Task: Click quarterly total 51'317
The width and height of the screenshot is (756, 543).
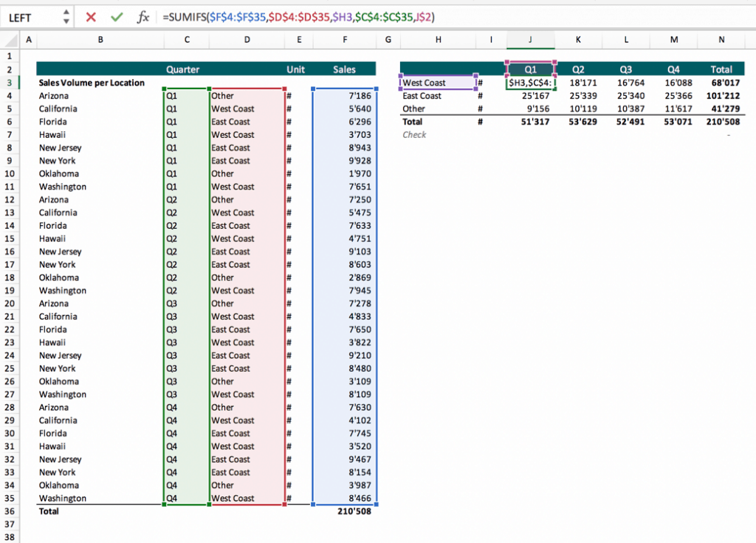Action: pos(535,122)
